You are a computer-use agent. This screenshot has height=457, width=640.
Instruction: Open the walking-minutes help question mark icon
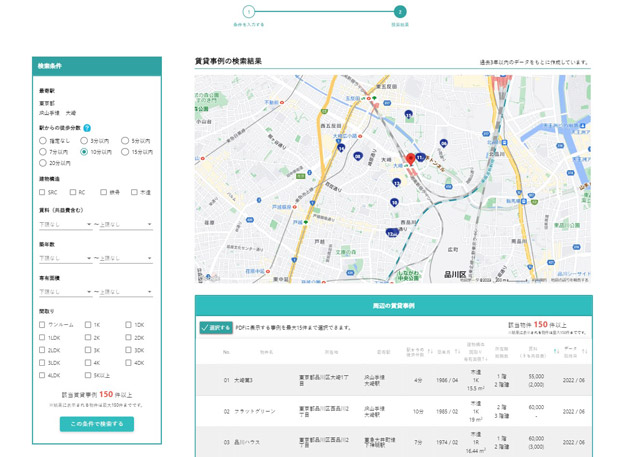87,128
